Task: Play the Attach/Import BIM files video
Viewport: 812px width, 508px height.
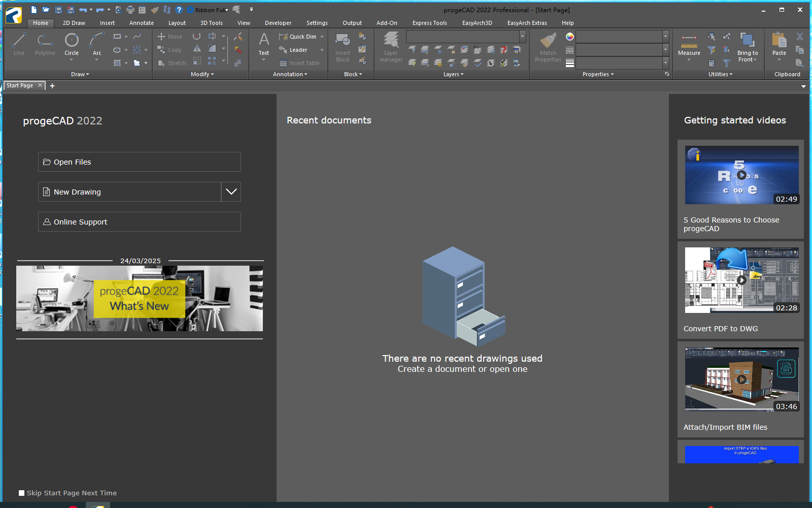Action: click(741, 379)
